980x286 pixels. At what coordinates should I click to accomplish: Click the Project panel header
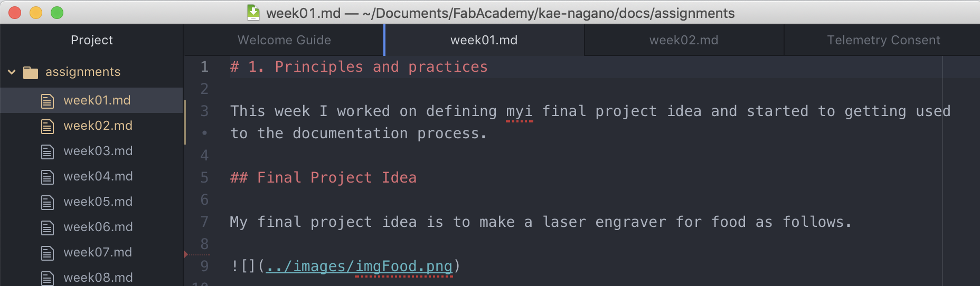tap(91, 40)
